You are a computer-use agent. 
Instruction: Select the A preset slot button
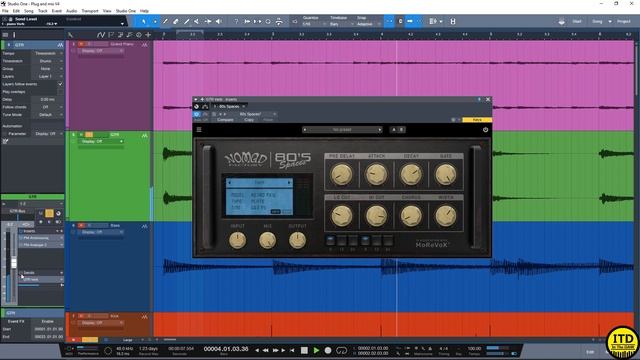393,130
